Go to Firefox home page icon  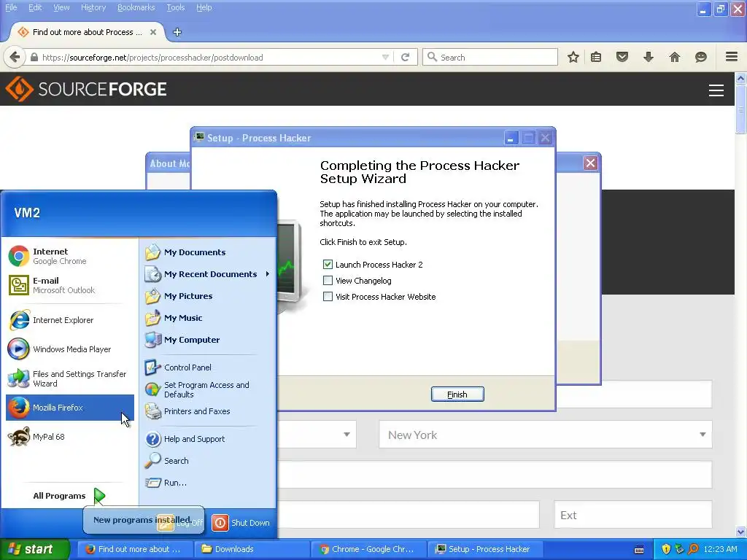tap(675, 57)
